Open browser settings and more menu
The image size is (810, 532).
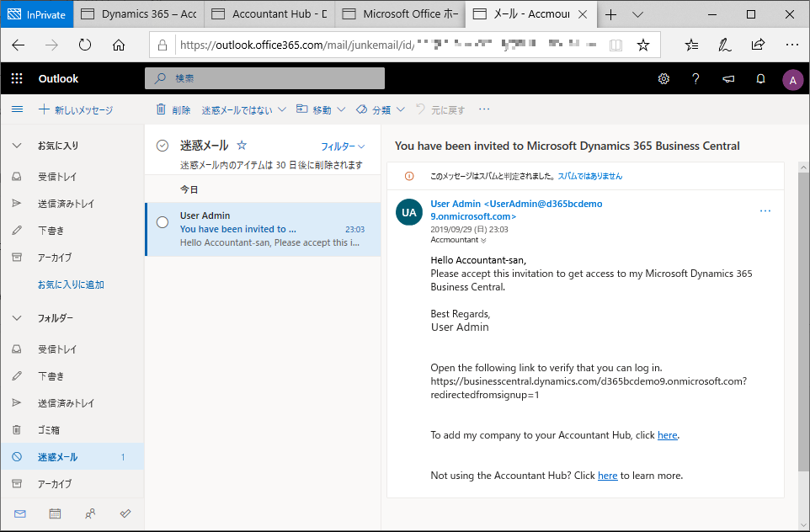click(792, 45)
